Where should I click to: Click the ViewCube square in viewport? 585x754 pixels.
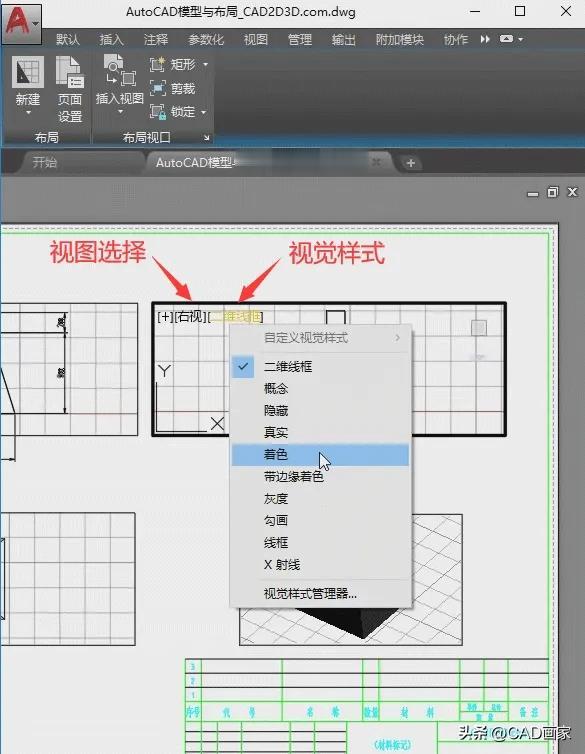pyautogui.click(x=478, y=328)
